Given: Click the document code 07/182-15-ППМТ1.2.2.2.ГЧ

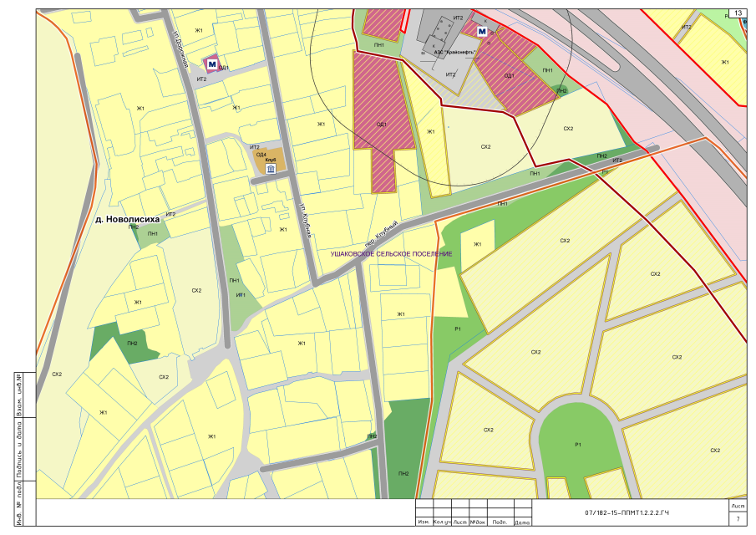Looking at the screenshot, I should pyautogui.click(x=627, y=511).
